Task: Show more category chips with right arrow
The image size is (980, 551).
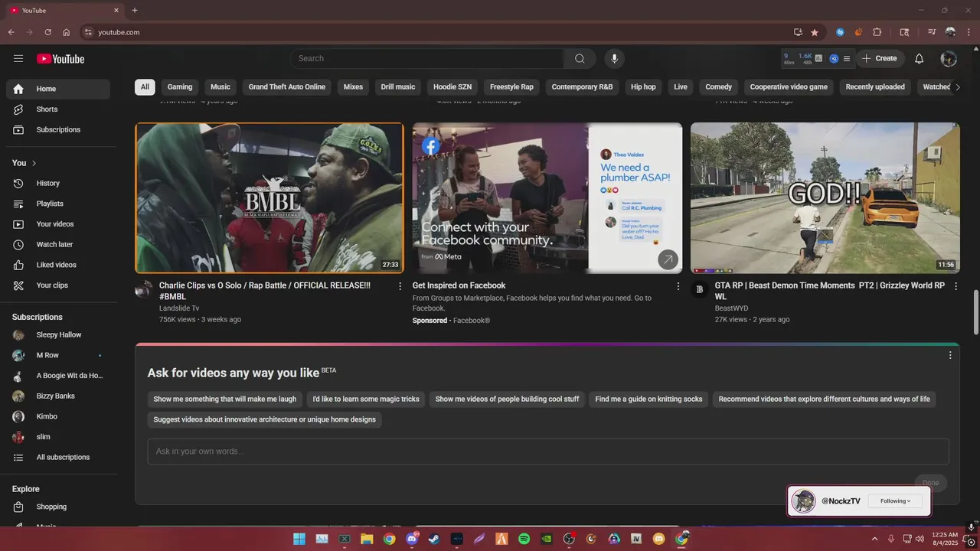Action: pyautogui.click(x=957, y=87)
